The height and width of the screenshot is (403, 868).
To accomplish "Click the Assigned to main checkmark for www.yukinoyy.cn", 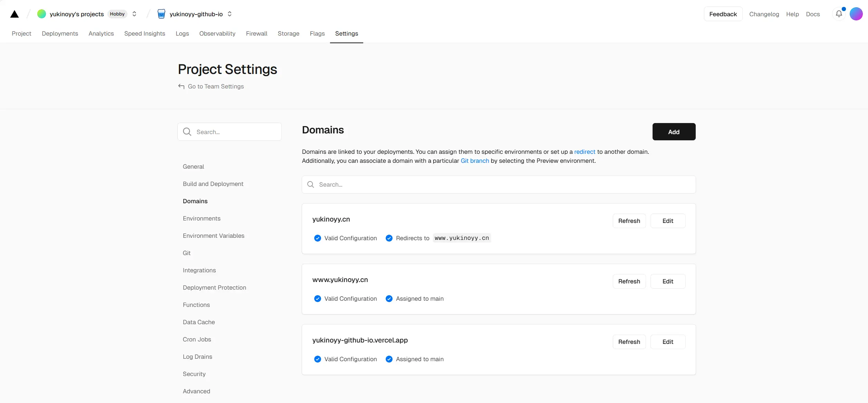I will pyautogui.click(x=389, y=299).
